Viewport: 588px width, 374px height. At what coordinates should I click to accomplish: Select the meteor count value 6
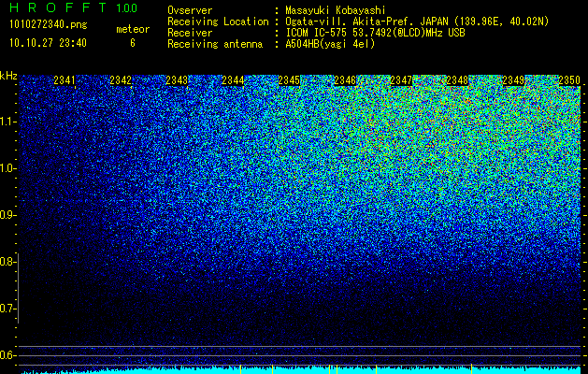(133, 43)
